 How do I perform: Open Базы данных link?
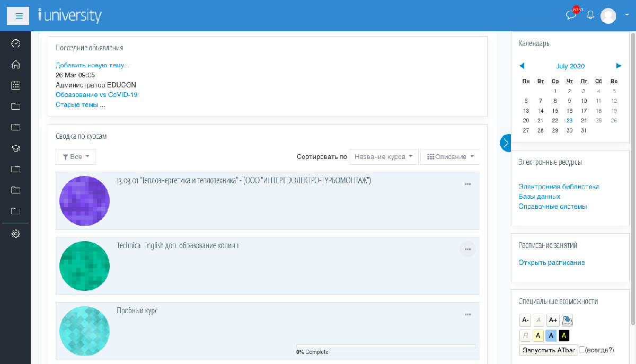point(540,197)
